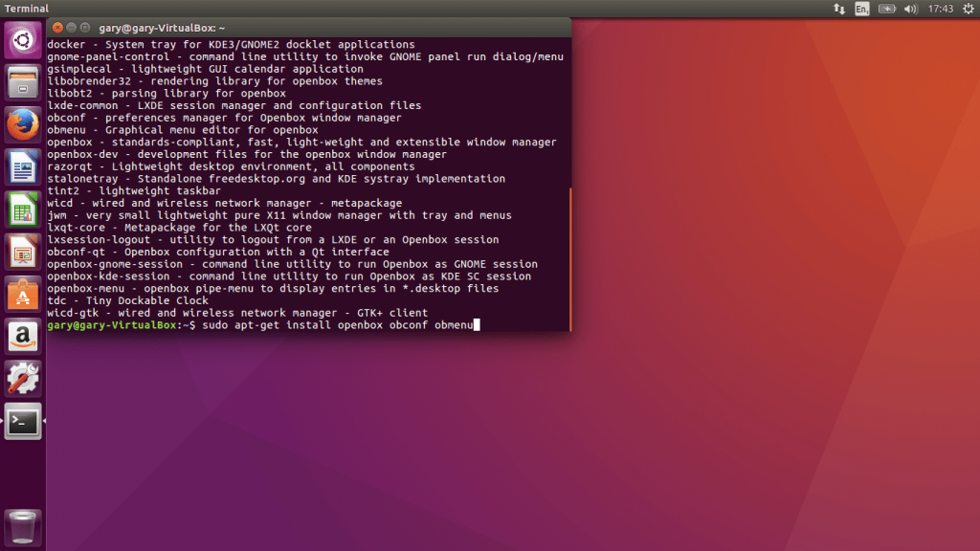Open the En keyboard layout indicator
The width and height of the screenshot is (980, 551).
[862, 9]
